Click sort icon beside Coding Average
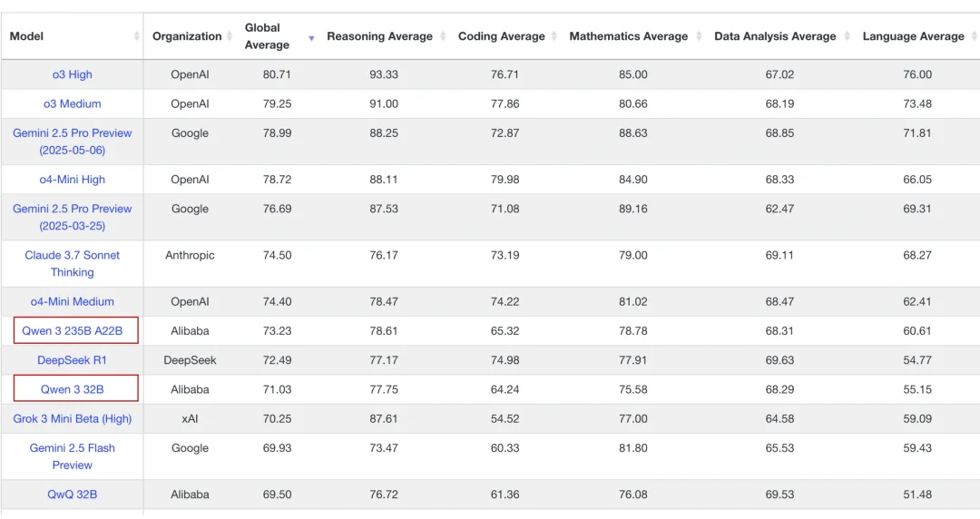Screen dimensions: 980x519 554,36
